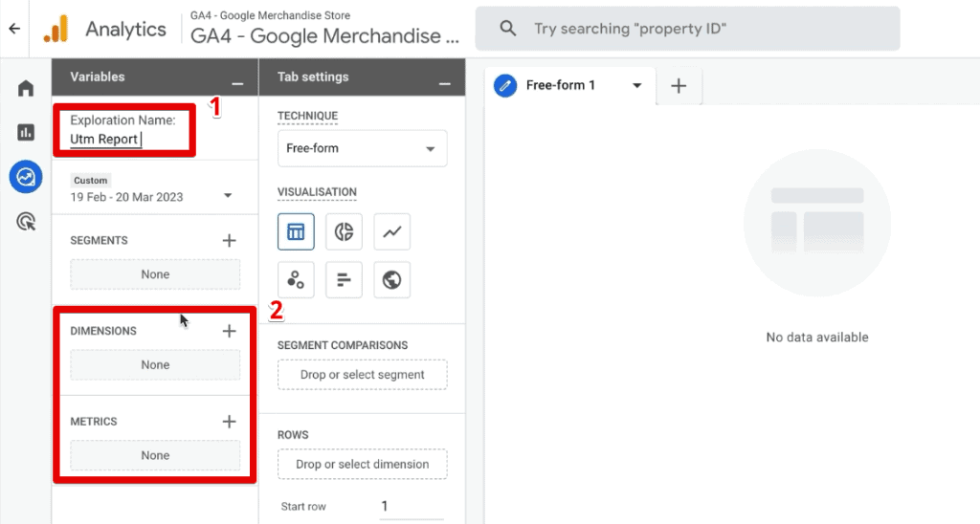980x524 pixels.
Task: Click the Custom date label
Action: point(91,181)
